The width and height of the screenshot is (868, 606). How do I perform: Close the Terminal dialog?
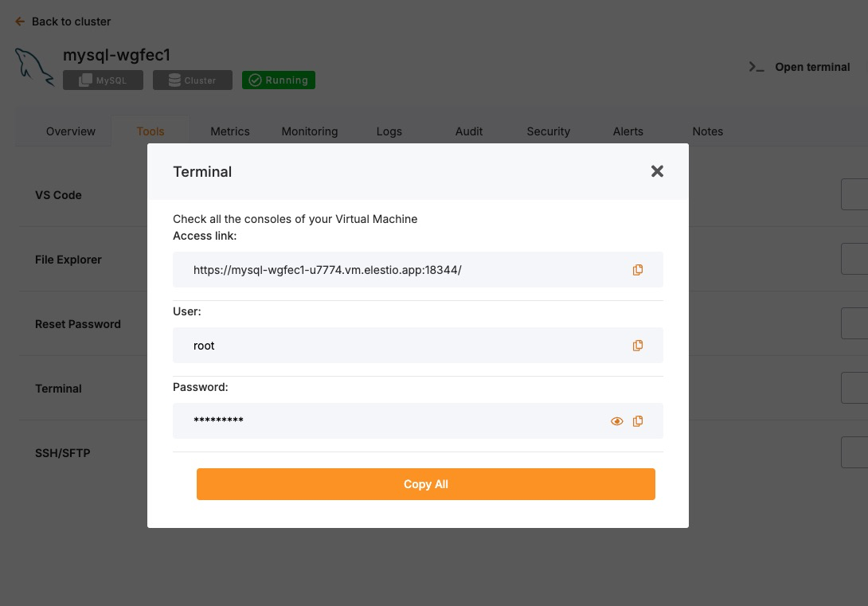pyautogui.click(x=657, y=171)
